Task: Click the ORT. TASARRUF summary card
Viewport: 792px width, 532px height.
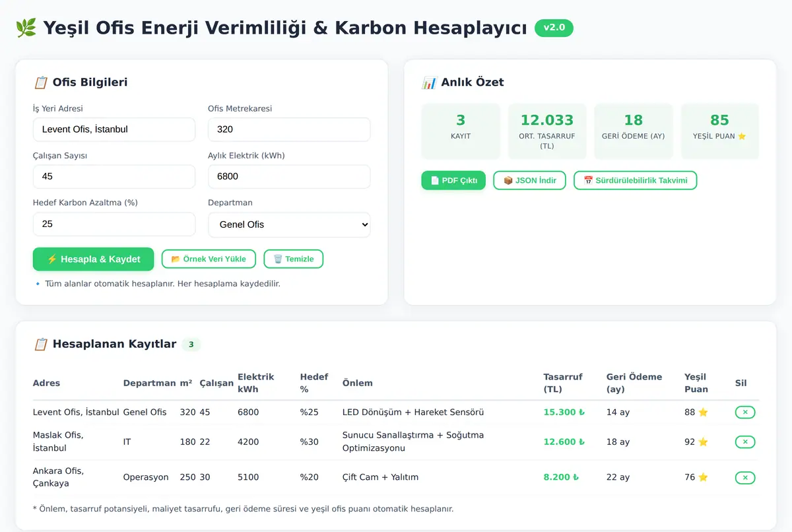Action: tap(547, 131)
